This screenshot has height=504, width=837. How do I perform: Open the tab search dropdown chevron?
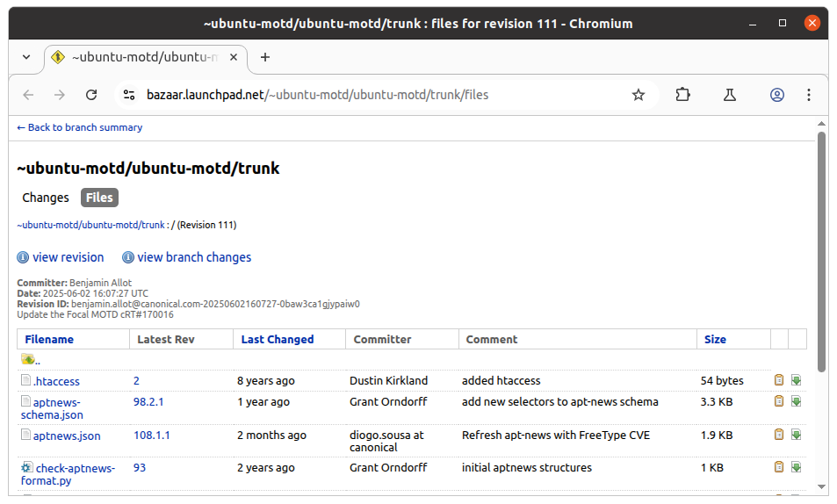tap(26, 57)
